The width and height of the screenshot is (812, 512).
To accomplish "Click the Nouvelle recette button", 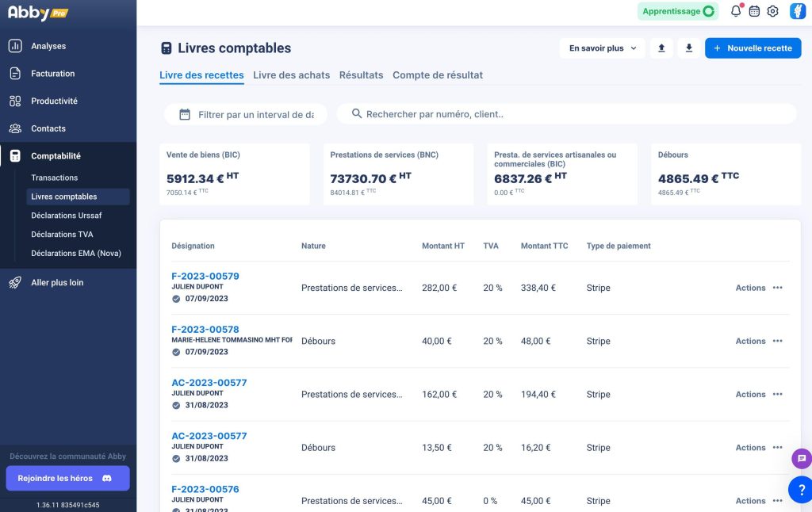I will point(753,48).
